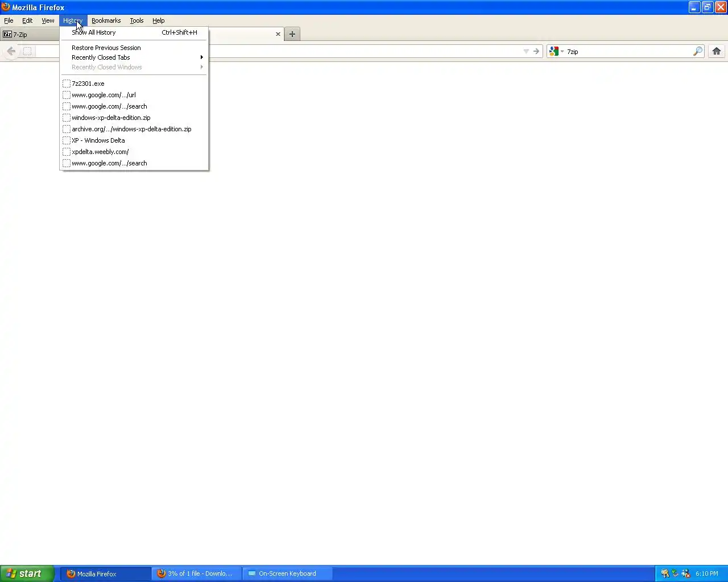This screenshot has width=728, height=582.
Task: Click the first system tray icon
Action: pos(664,573)
